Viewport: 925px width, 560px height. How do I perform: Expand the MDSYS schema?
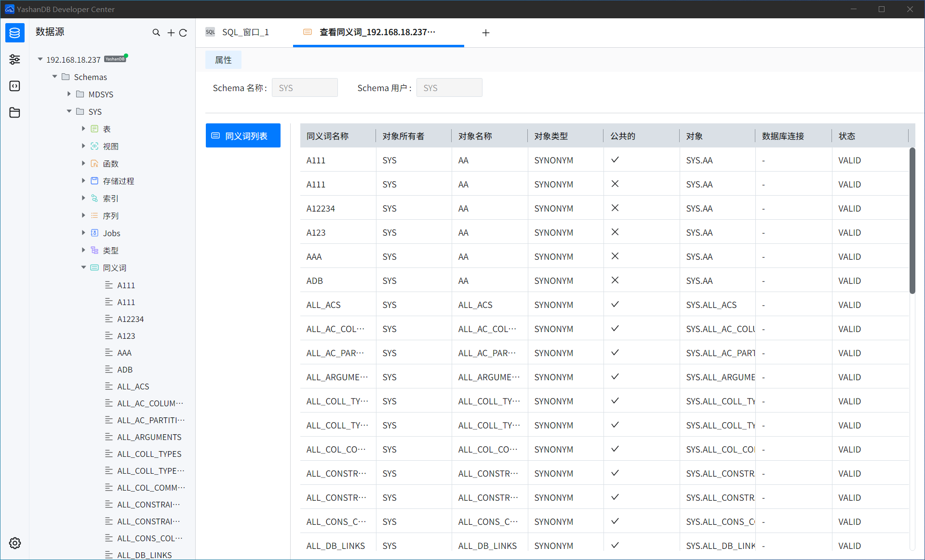point(69,94)
